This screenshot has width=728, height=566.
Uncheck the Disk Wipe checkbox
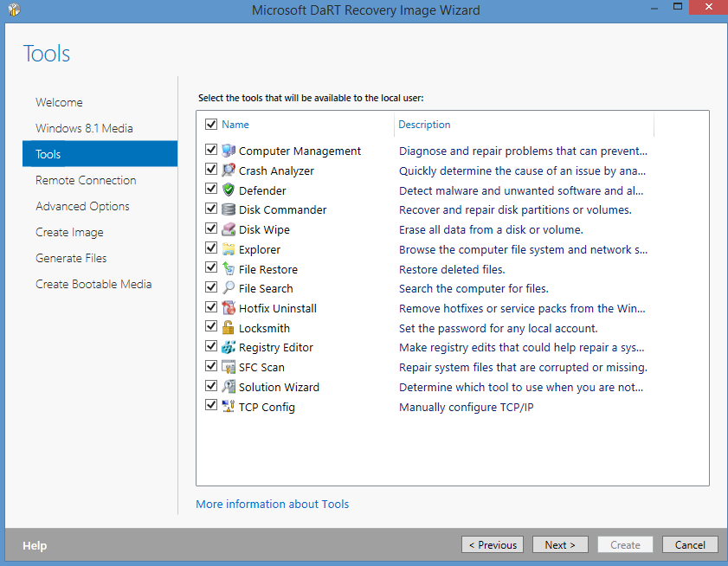[x=211, y=228]
